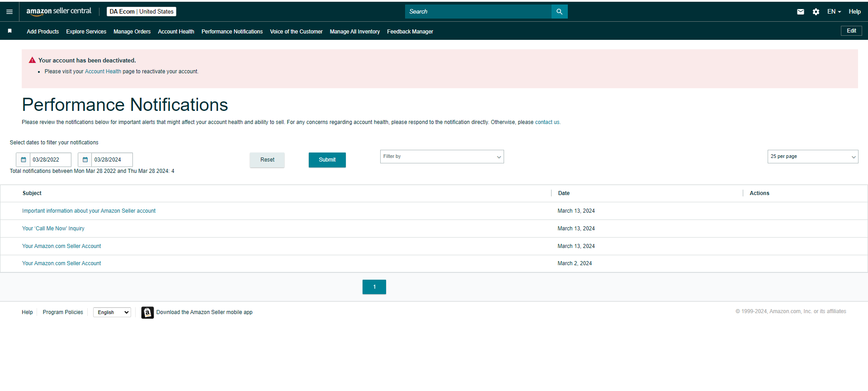Click the Subject column header
This screenshot has height=391, width=868.
coord(32,193)
